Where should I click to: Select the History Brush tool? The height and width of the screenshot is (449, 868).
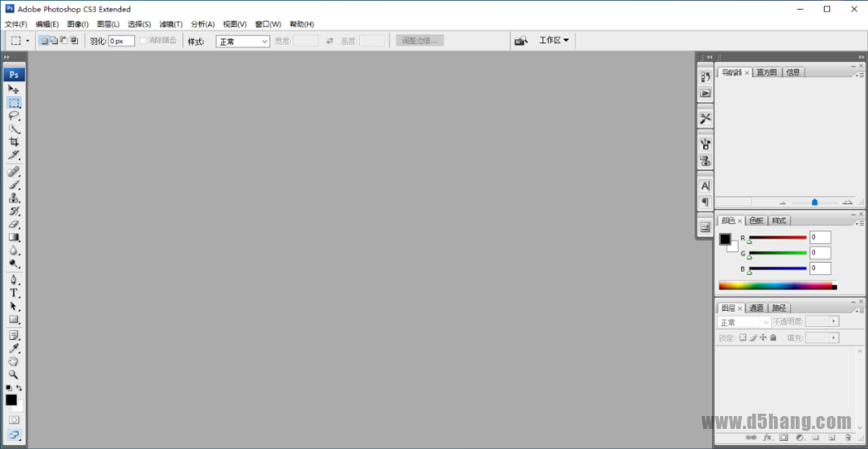click(x=14, y=211)
